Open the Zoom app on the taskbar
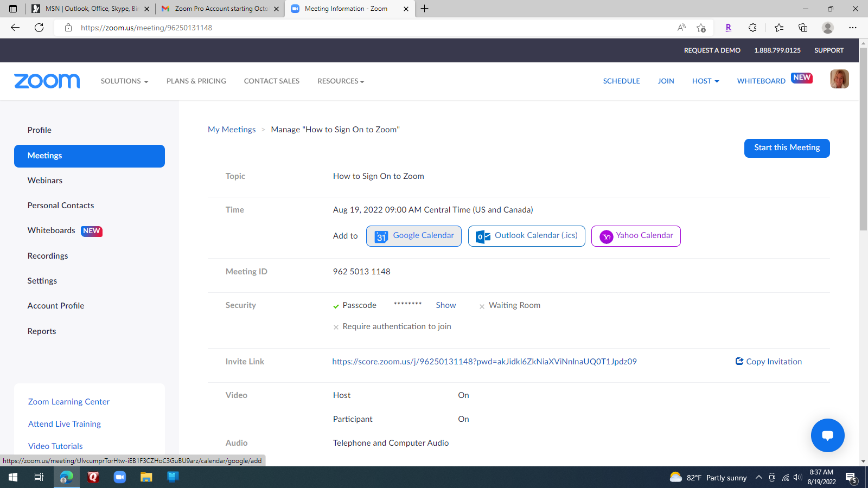 [x=120, y=477]
